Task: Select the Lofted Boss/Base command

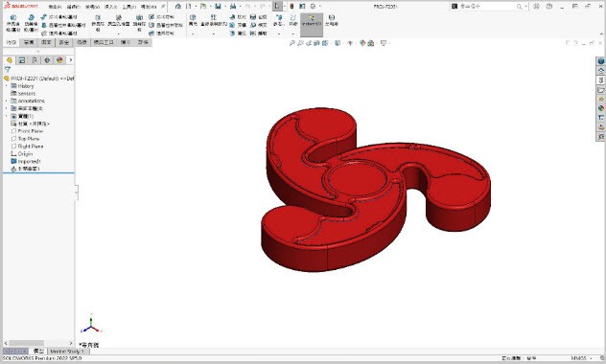Action: (63, 25)
